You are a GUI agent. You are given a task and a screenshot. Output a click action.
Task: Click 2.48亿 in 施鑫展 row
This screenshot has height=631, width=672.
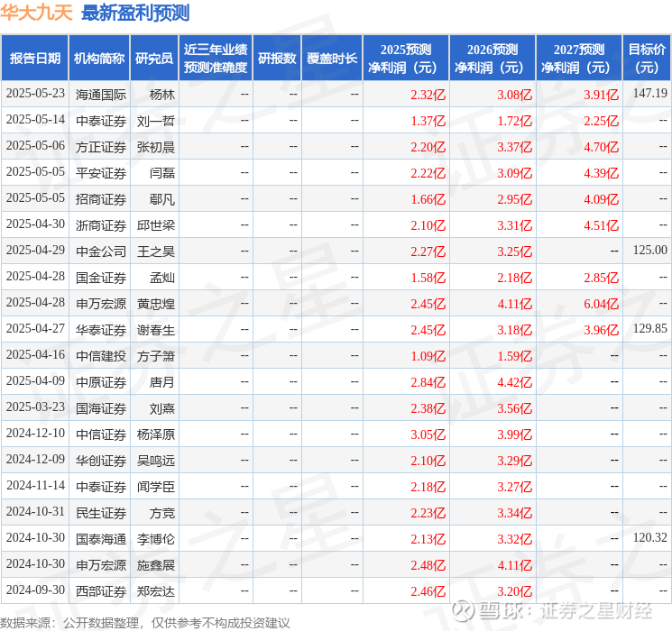click(x=428, y=565)
